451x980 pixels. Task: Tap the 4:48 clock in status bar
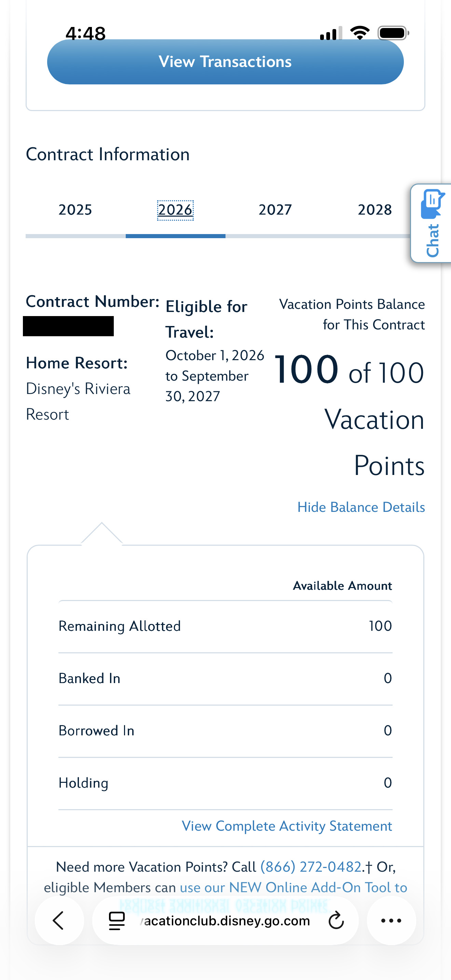coord(85,33)
